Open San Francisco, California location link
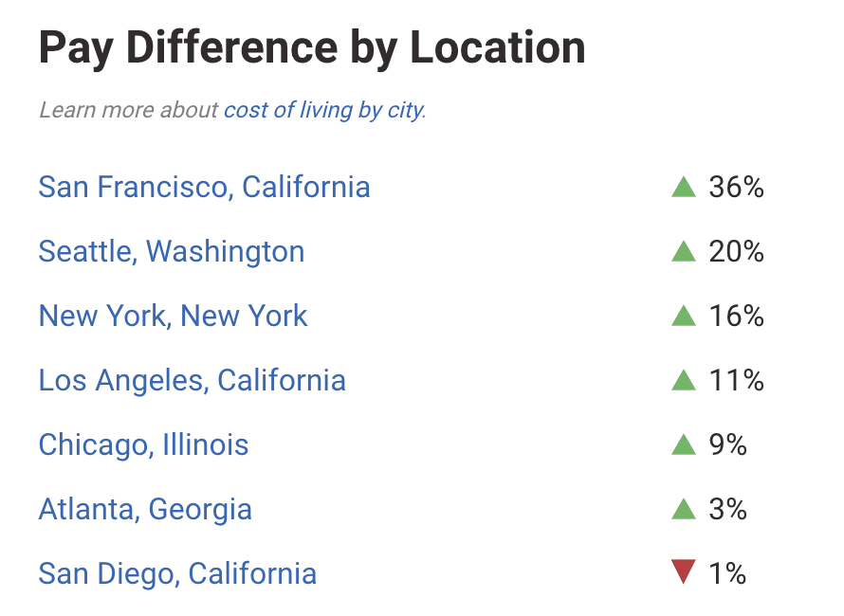844x616 pixels. 204,187
